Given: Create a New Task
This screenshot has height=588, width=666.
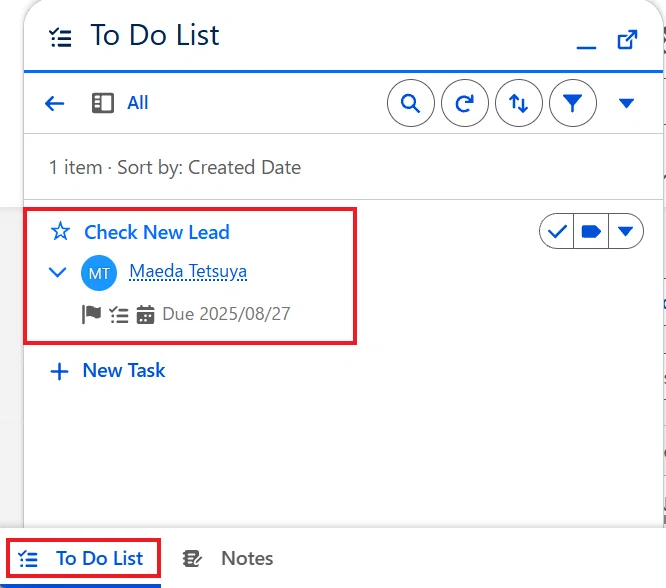Looking at the screenshot, I should tap(107, 370).
